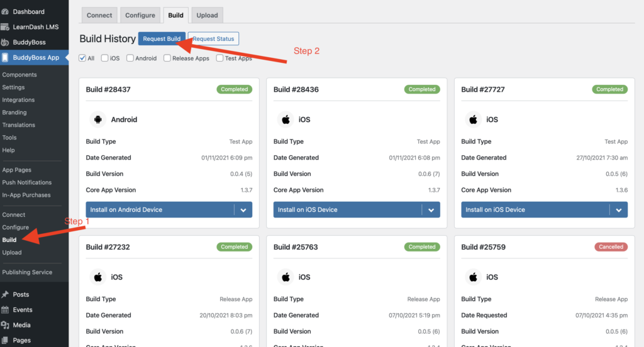This screenshot has height=347, width=644.
Task: Uncheck the All filter checkbox
Action: pos(82,58)
